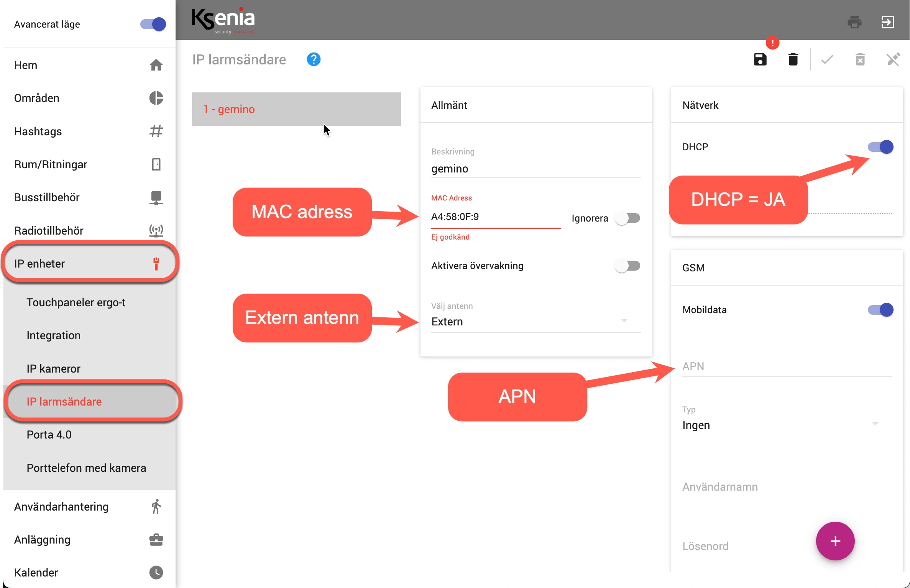Disable the Mobildata switch
The image size is (910, 588).
(x=880, y=310)
